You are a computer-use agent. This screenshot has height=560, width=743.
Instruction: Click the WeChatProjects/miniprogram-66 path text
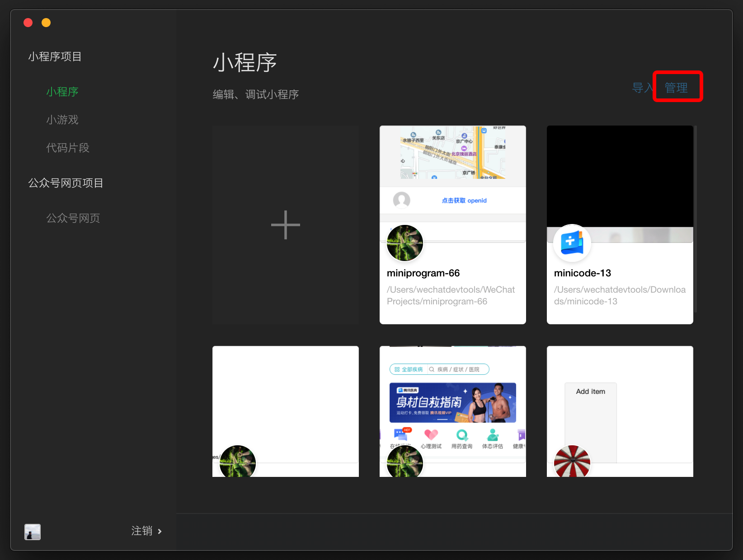(x=451, y=295)
